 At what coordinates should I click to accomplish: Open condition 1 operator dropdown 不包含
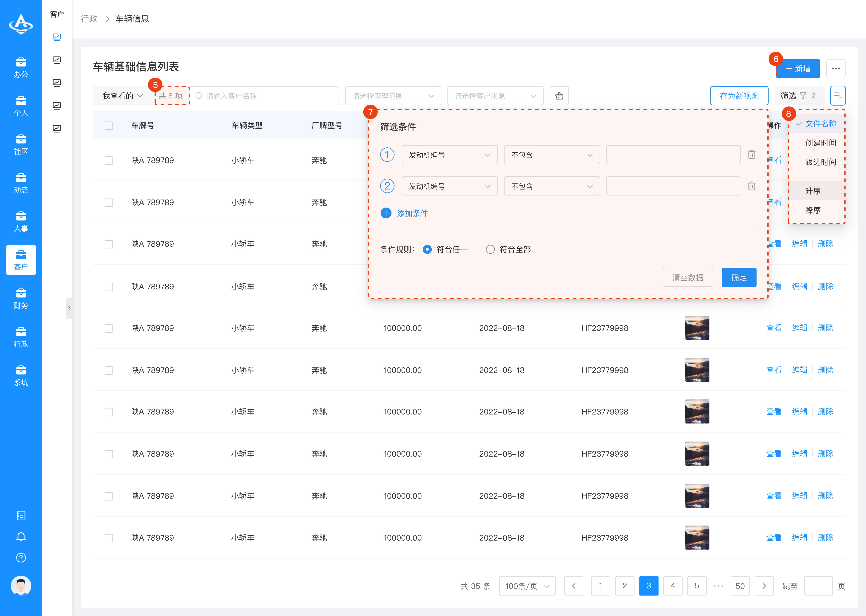click(x=552, y=155)
